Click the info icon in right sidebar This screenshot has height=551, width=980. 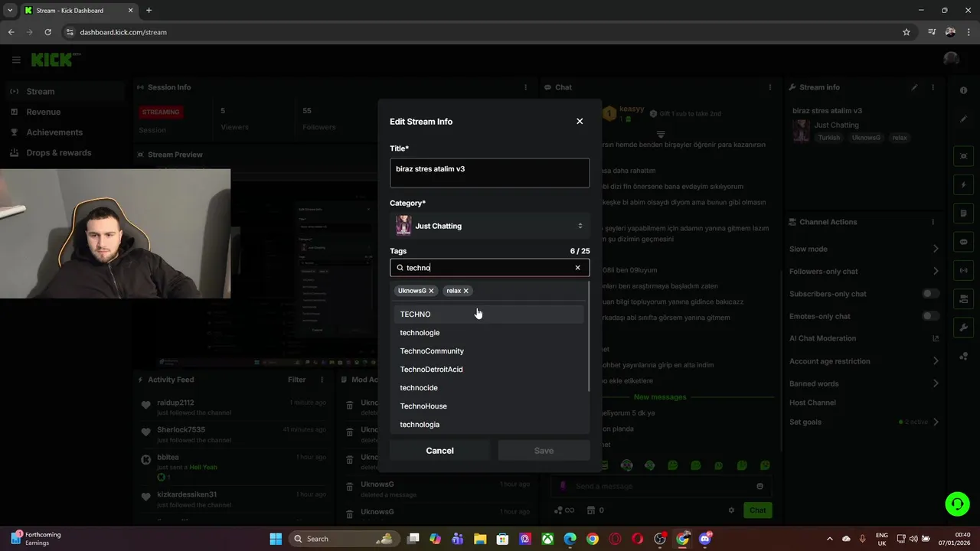coord(963,90)
